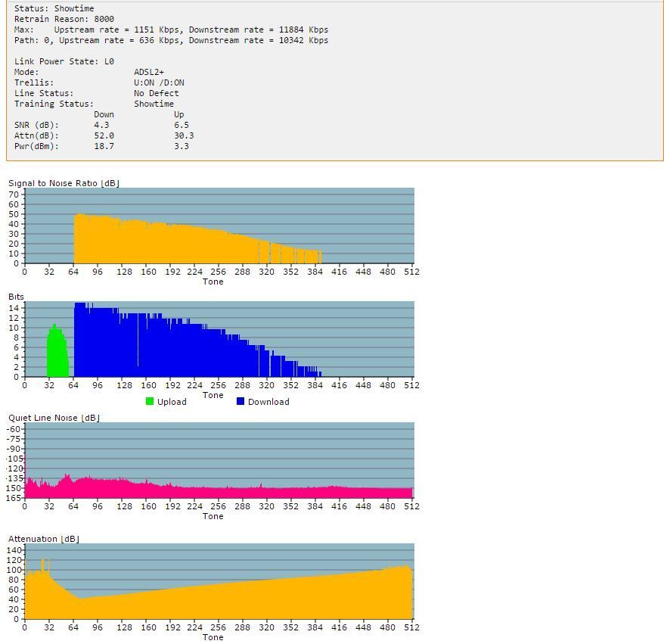Viewport: 664px width, 644px height.
Task: Click the Quiet Line Noise chart title
Action: [54, 418]
